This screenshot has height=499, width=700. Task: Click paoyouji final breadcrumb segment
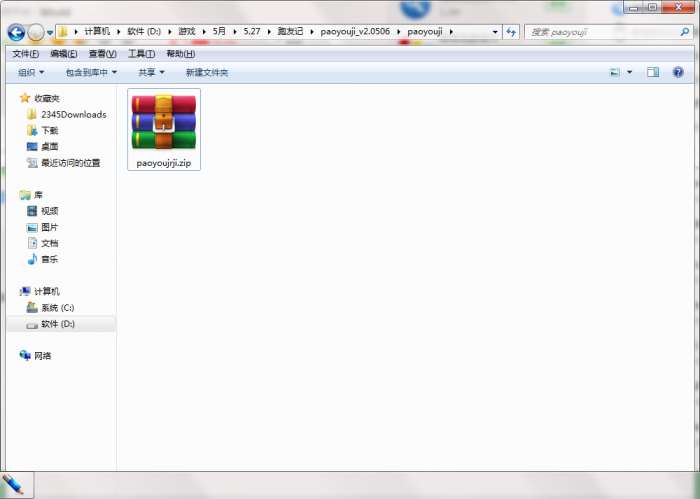(425, 31)
